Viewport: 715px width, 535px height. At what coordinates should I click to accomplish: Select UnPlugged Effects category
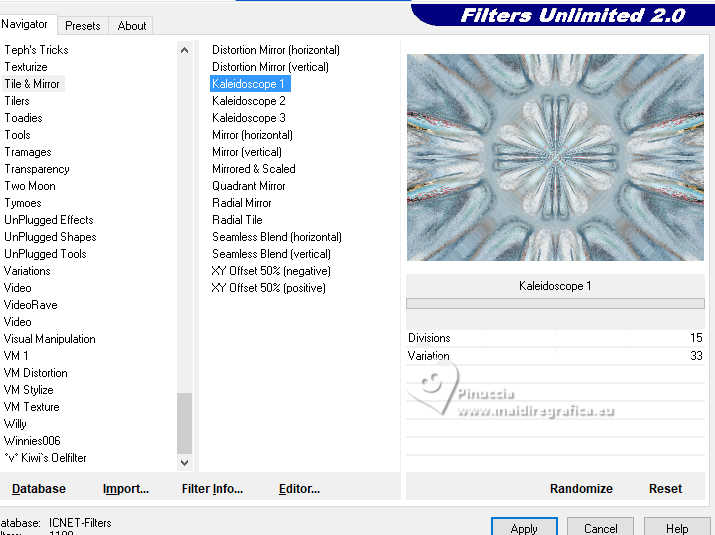(49, 220)
